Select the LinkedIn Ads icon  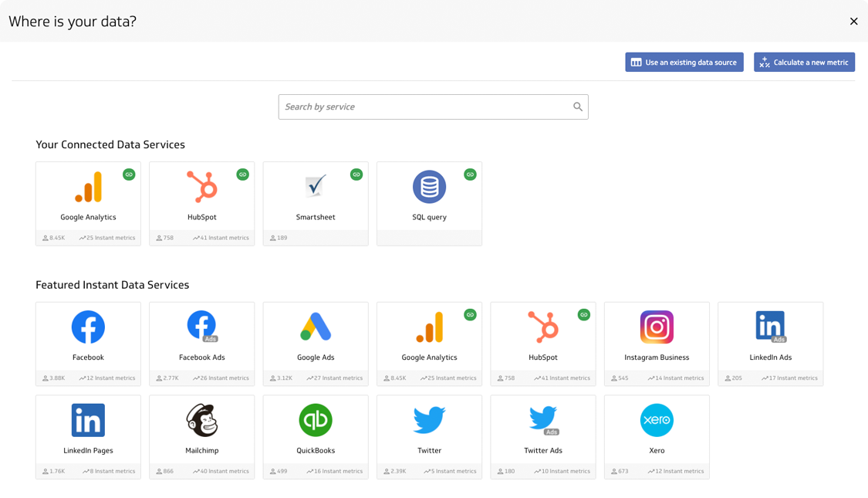tap(771, 327)
